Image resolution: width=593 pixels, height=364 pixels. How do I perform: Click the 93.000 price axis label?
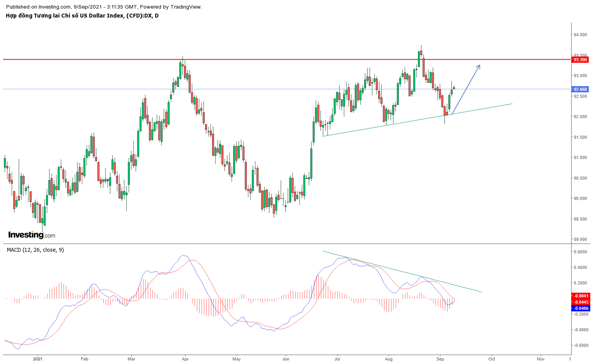pyautogui.click(x=580, y=76)
